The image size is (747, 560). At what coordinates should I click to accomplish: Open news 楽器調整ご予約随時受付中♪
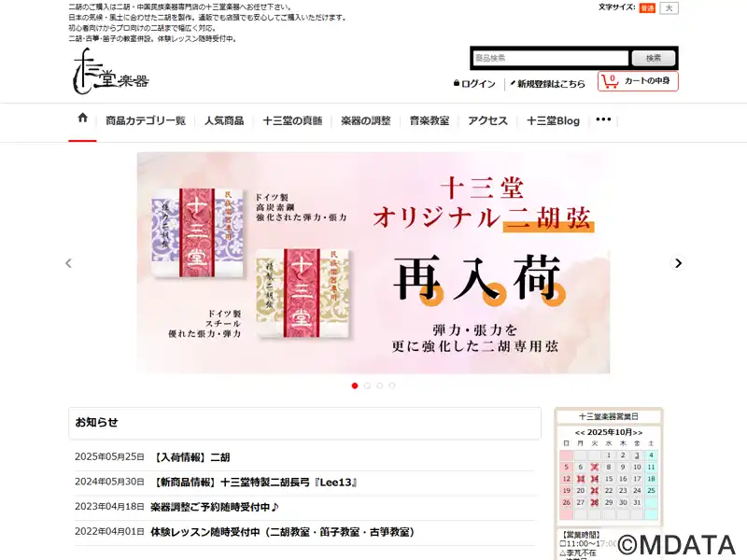[215, 507]
